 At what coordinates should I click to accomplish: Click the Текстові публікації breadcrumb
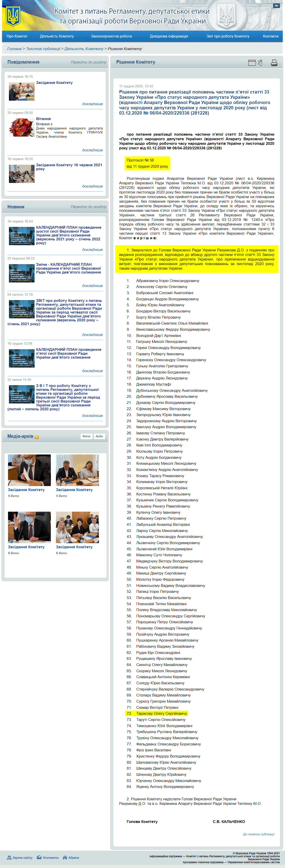[43, 49]
